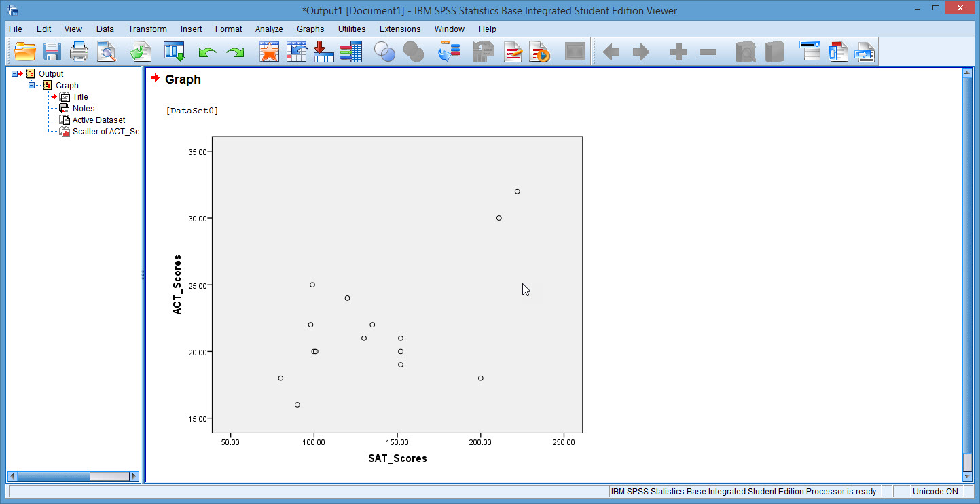Image resolution: width=980 pixels, height=504 pixels.
Task: Redo the last undone action
Action: [x=235, y=52]
